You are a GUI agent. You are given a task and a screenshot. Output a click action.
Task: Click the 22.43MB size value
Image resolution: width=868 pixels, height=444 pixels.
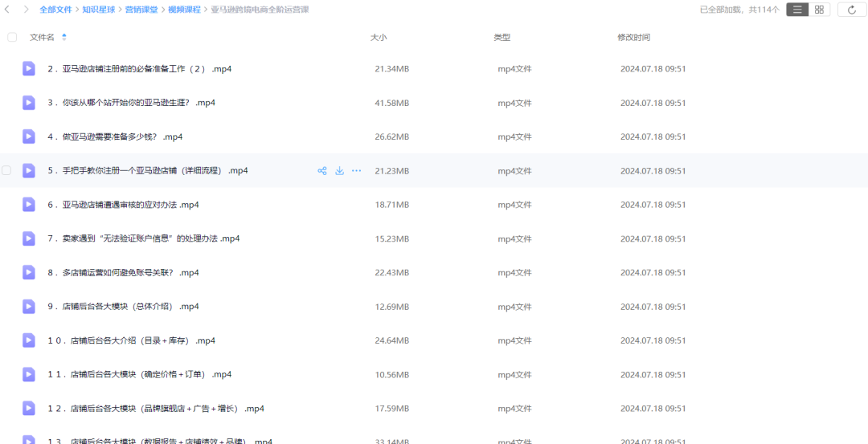392,273
